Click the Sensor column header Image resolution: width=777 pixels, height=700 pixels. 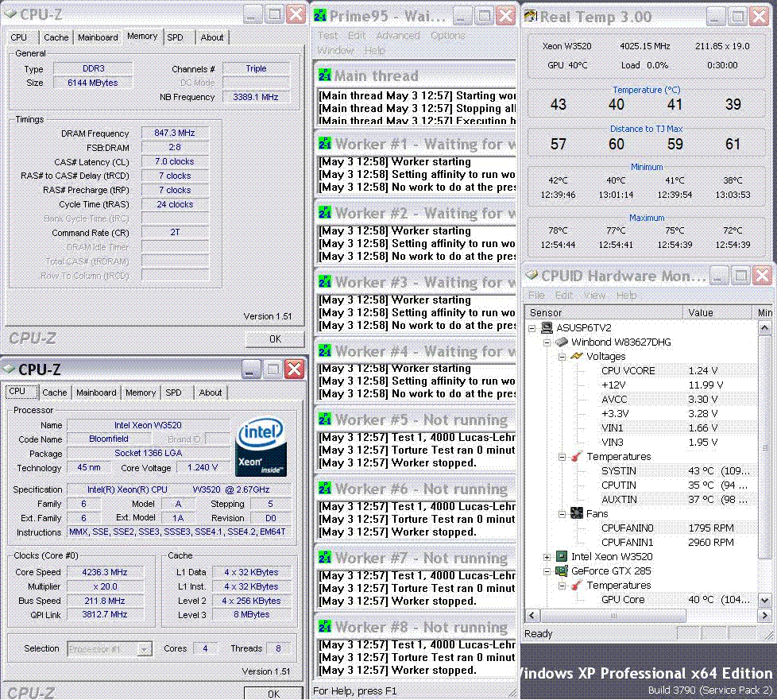(x=604, y=313)
